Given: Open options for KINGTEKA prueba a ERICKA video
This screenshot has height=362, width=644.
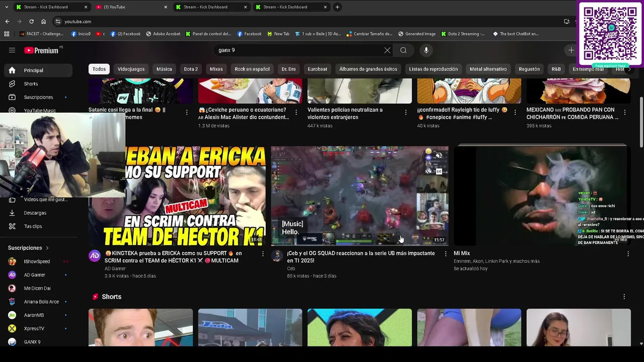Looking at the screenshot, I should pos(262,254).
